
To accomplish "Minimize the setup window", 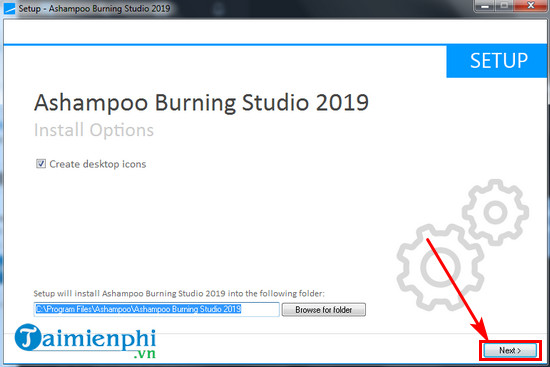I will [485, 6].
